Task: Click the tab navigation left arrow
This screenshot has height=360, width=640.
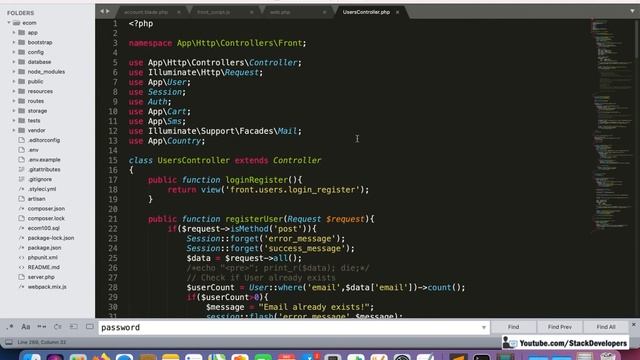Action: click(102, 11)
